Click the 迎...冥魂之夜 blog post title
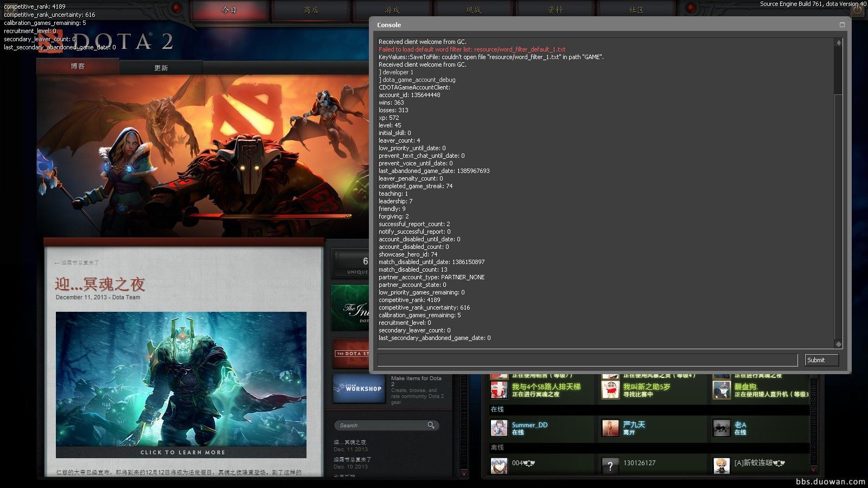868x488 pixels. click(100, 284)
